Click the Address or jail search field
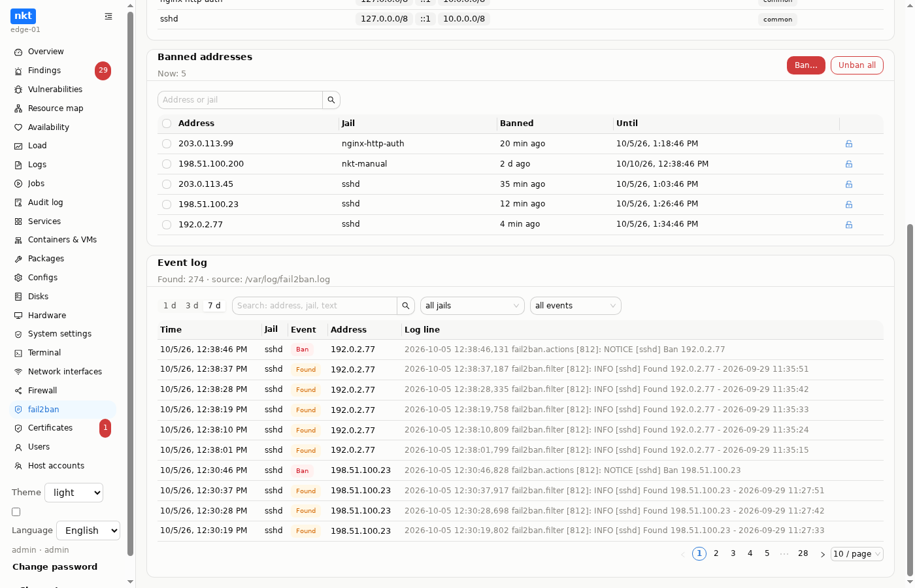915x588 pixels. (x=240, y=100)
